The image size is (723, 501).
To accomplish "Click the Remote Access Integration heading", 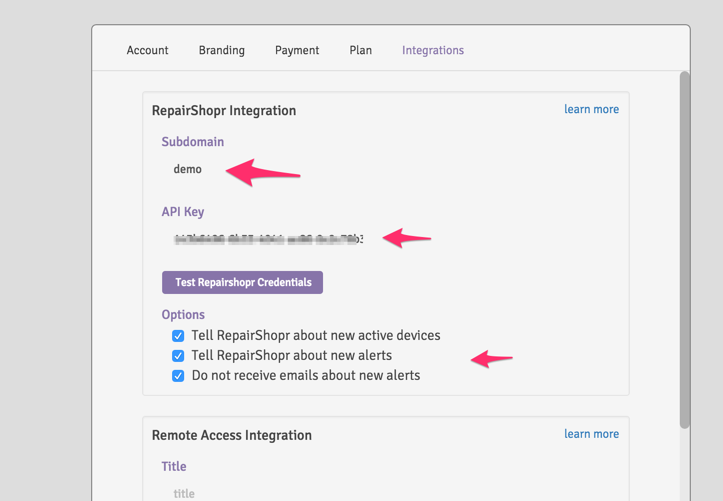I will (x=232, y=435).
